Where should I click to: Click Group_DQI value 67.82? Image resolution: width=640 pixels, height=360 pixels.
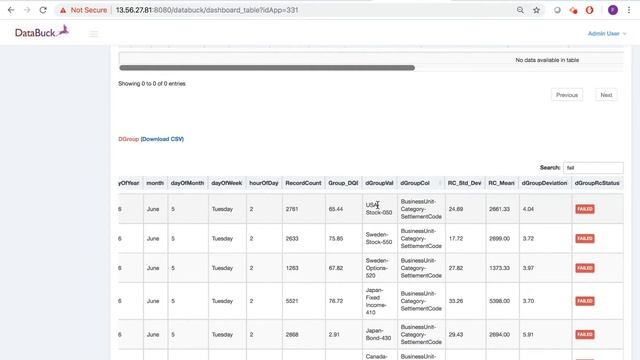(336, 268)
